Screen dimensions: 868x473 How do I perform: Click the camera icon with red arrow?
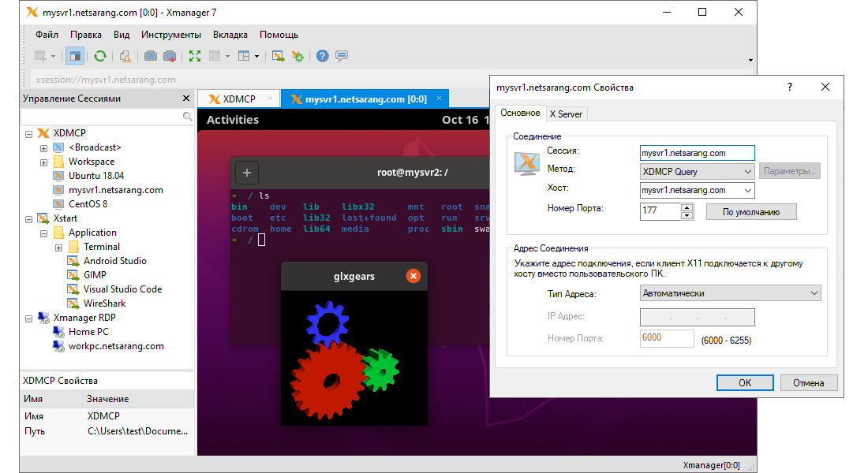coord(170,56)
